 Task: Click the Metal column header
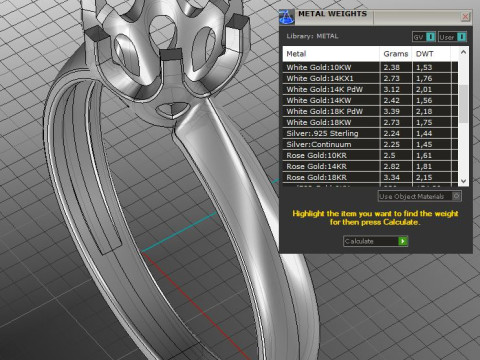click(x=331, y=54)
